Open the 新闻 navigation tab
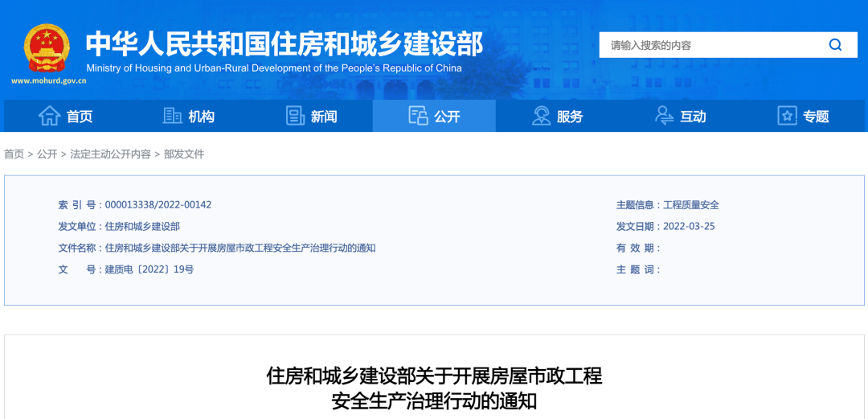The image size is (868, 419). point(311,116)
